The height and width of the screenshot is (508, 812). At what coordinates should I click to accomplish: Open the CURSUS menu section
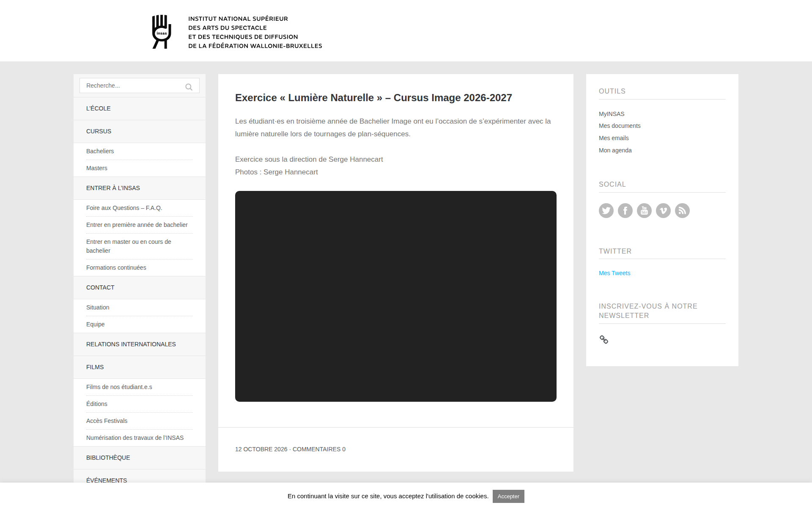coord(140,131)
